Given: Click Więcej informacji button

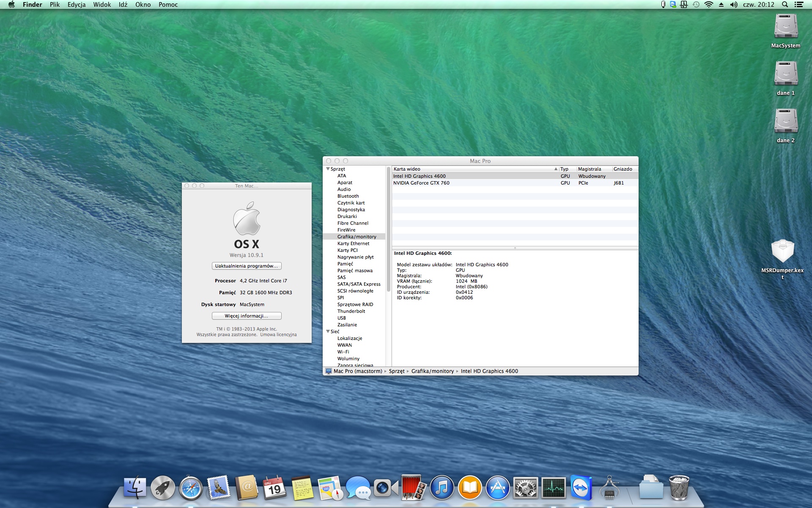Looking at the screenshot, I should [247, 316].
